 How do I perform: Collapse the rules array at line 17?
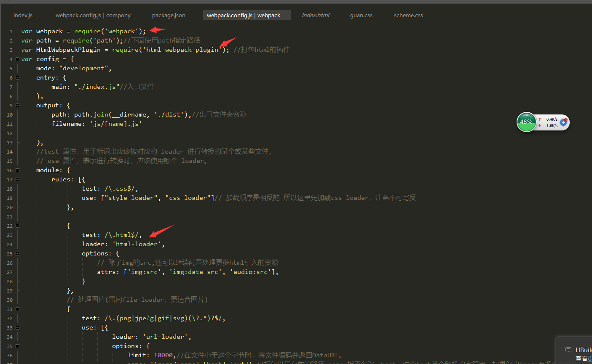coord(17,179)
